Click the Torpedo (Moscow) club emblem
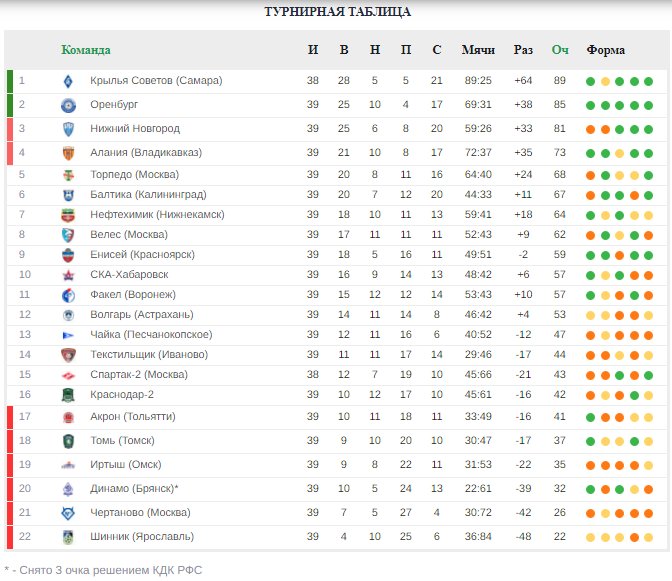Viewport: 672px width, 581px height. [x=68, y=175]
